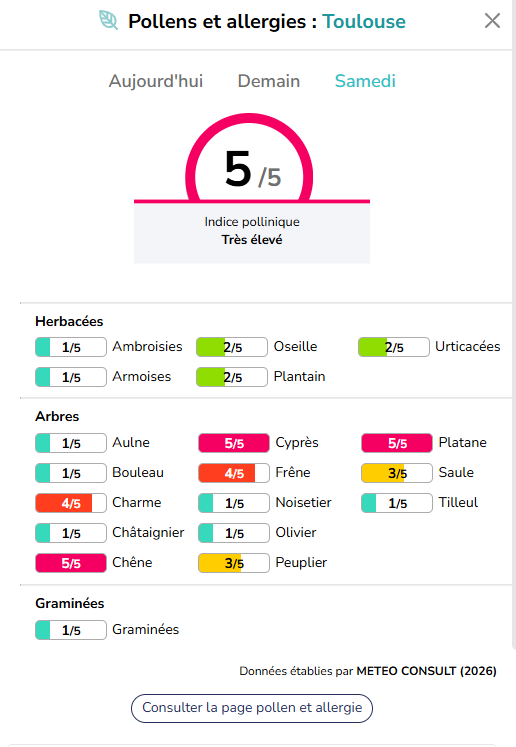Screen dimensions: 516x747
Task: Click the Ambroisies 1/5 level bar
Action: click(x=71, y=347)
